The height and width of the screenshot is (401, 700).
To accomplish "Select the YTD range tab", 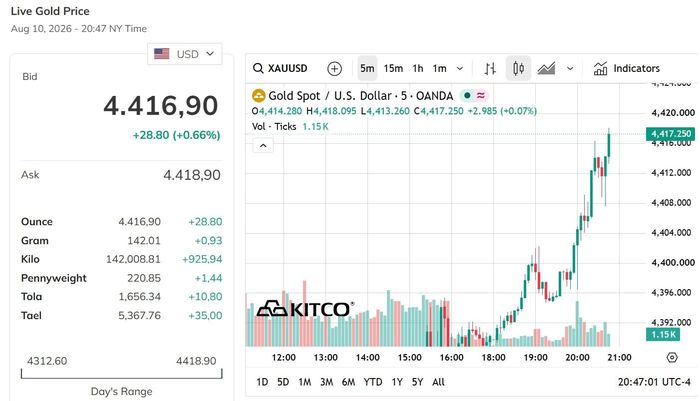I will [373, 382].
